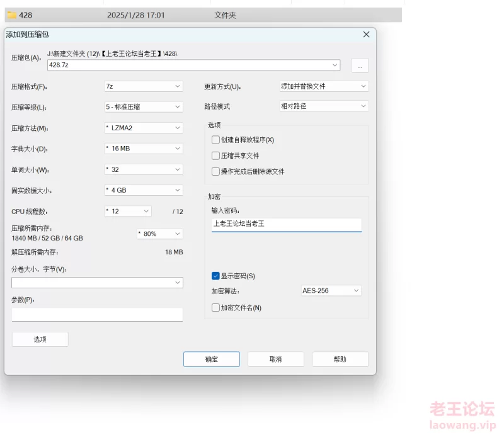The image size is (504, 435).
Task: Click the archive path text above the name field
Action: tap(112, 54)
